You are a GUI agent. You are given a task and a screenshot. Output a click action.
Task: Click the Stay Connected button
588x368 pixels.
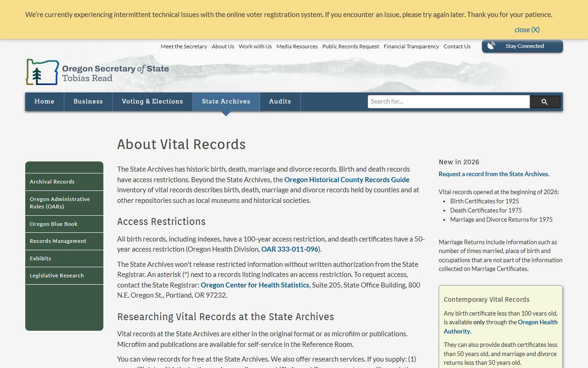point(522,46)
